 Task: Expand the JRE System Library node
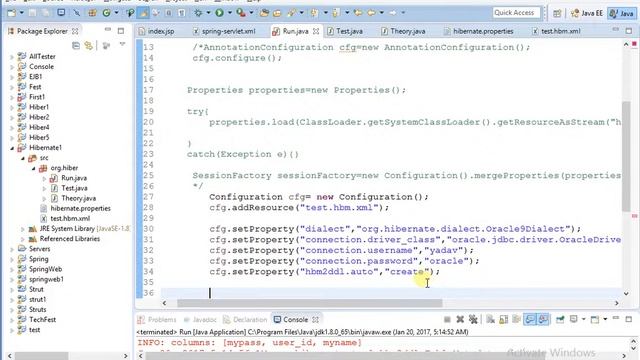(23, 229)
